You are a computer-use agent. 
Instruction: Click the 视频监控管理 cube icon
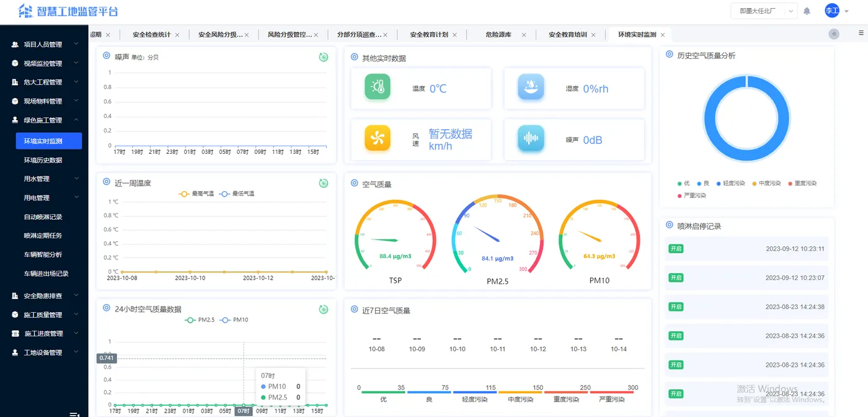pyautogui.click(x=15, y=63)
